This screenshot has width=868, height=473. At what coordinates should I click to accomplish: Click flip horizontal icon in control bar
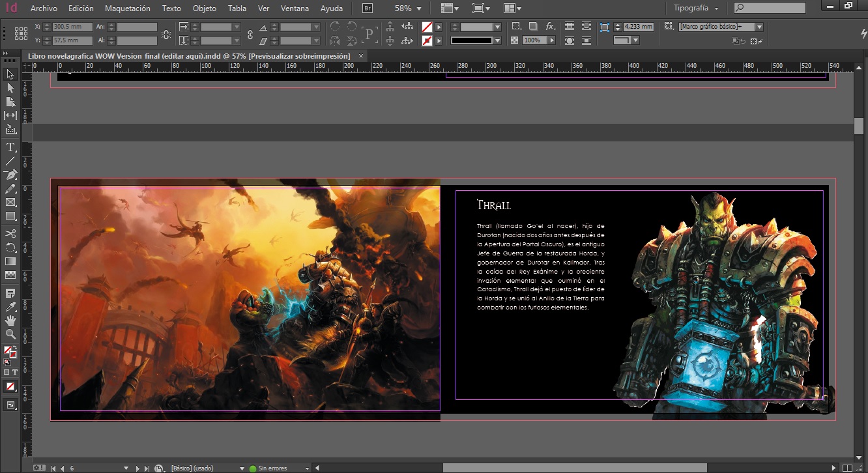pyautogui.click(x=335, y=40)
